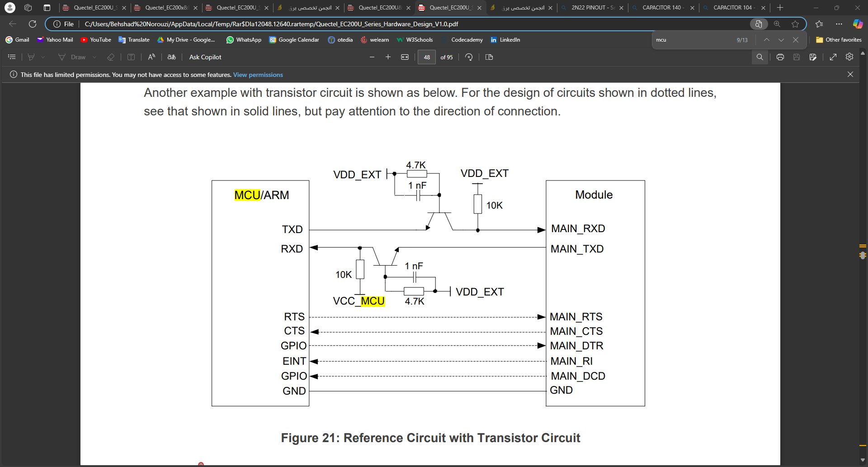Viewport: 868px width, 467px height.
Task: Enter full screen mode
Action: pyautogui.click(x=833, y=57)
